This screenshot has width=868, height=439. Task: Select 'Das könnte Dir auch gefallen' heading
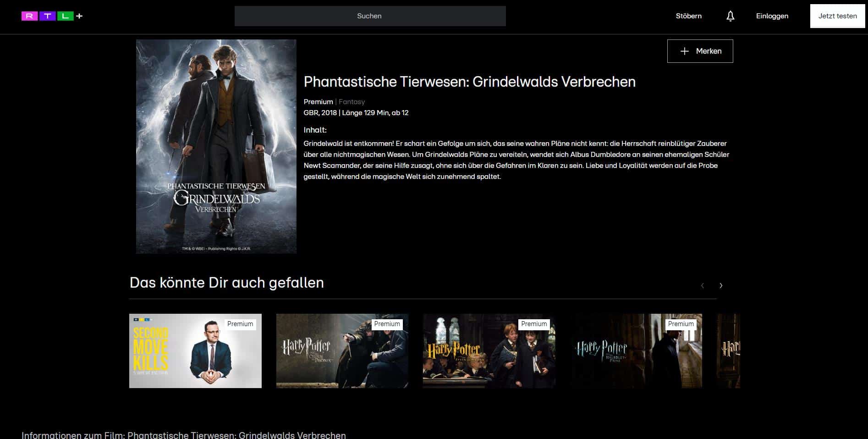[x=227, y=283]
